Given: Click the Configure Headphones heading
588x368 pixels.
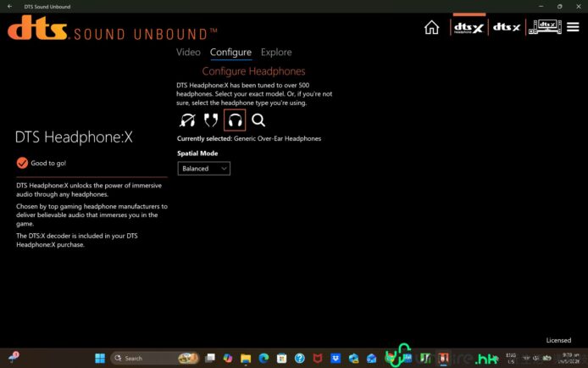Looking at the screenshot, I should [x=253, y=71].
